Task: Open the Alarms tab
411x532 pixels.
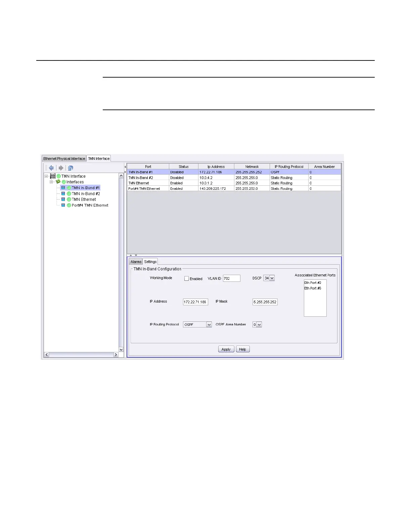Action: coord(136,262)
